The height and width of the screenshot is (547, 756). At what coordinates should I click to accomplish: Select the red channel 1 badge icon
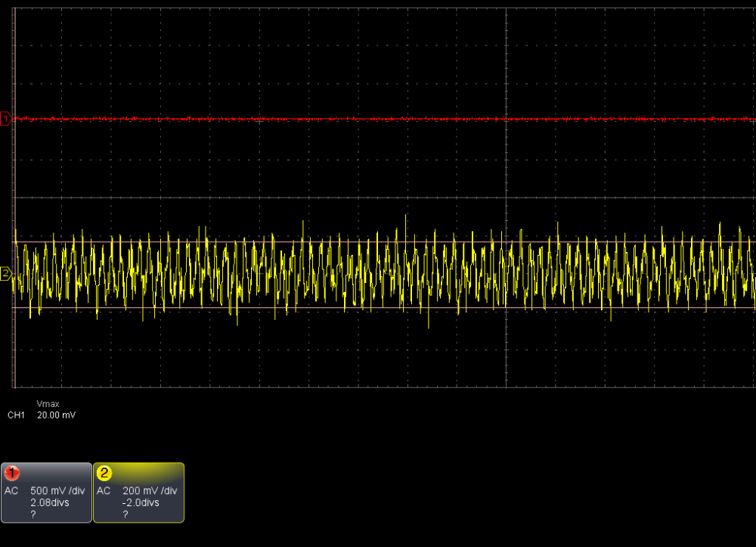pyautogui.click(x=11, y=473)
